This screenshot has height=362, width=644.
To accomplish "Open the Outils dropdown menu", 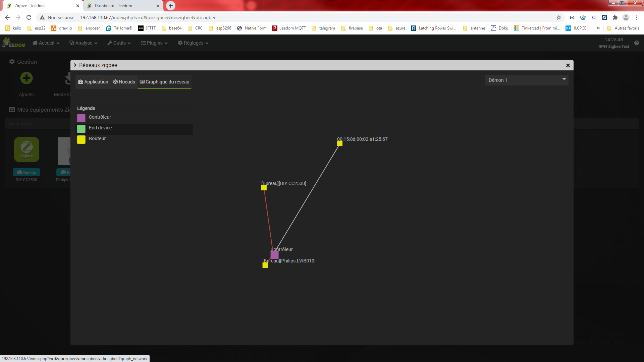I will (x=119, y=43).
